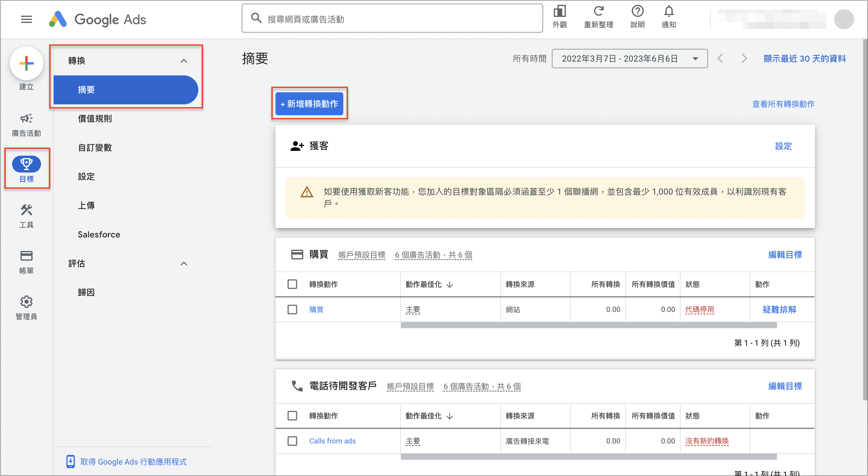Click 編輯目標 for 購買
This screenshot has height=476, width=868.
click(x=785, y=254)
